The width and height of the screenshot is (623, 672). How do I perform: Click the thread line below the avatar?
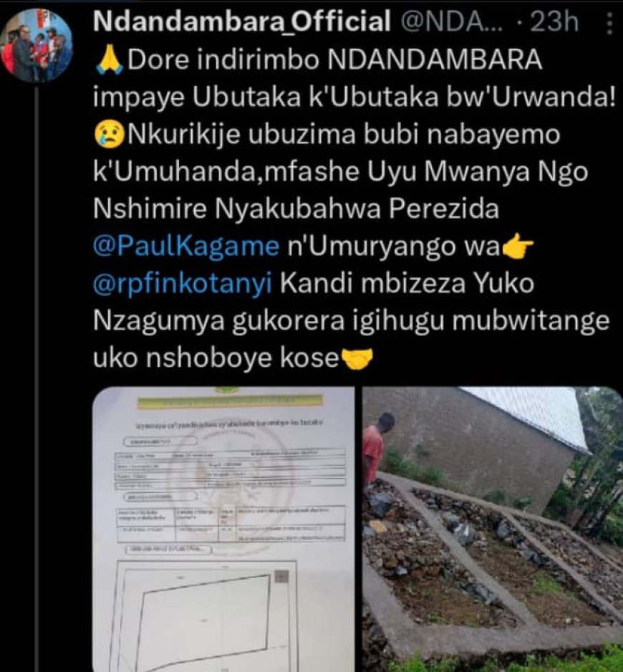click(x=37, y=377)
